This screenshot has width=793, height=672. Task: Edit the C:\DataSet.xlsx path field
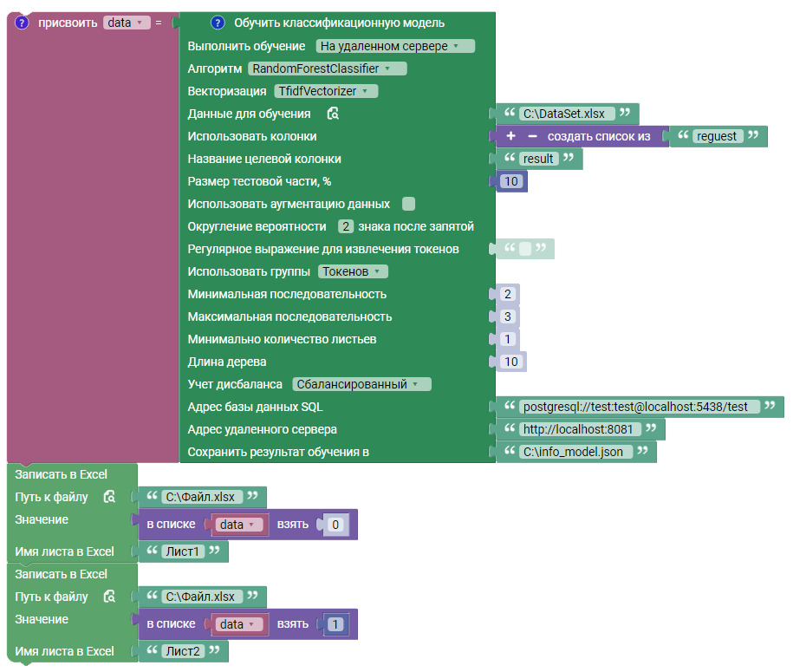click(x=567, y=114)
